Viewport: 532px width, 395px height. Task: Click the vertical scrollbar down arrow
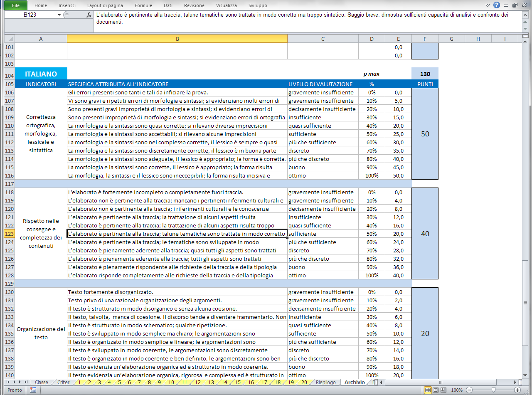[x=525, y=375]
